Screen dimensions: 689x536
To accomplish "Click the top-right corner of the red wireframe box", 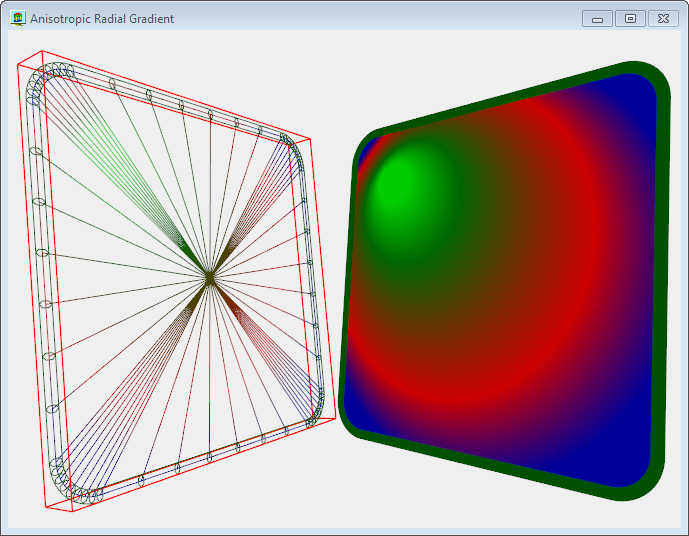I will (x=312, y=139).
